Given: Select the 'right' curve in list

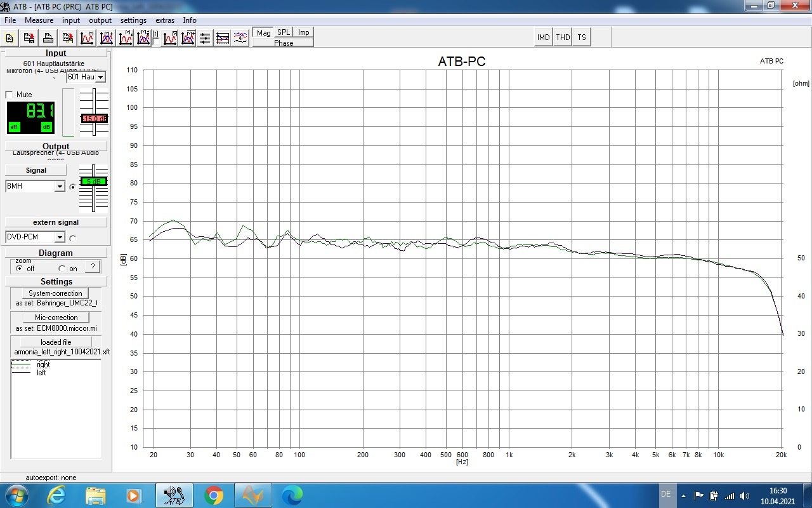Looking at the screenshot, I should pos(43,364).
